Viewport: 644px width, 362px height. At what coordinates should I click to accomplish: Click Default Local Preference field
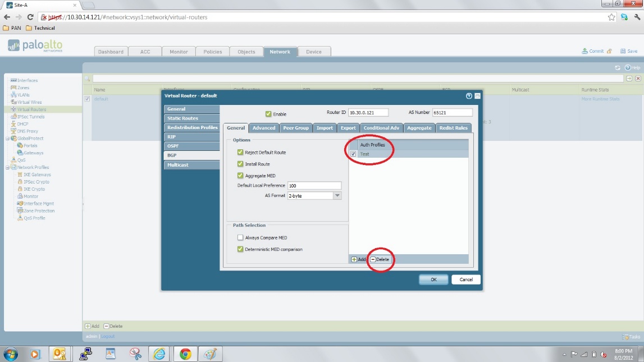(x=314, y=186)
